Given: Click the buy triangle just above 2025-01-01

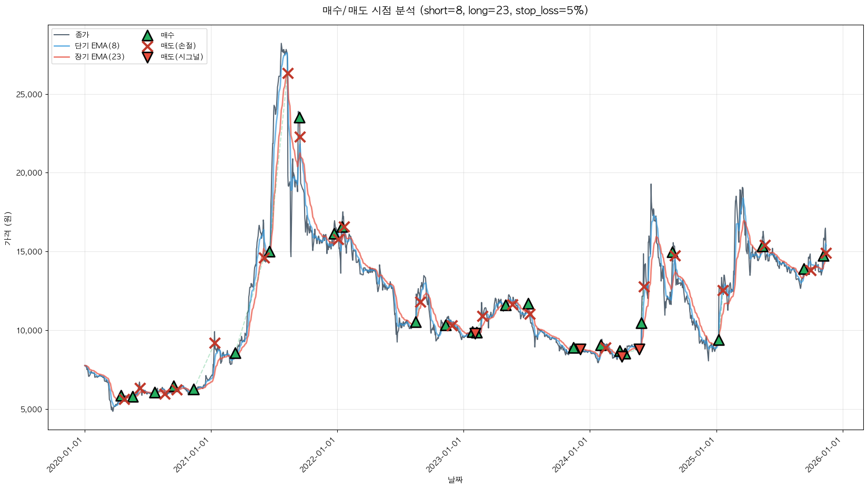Looking at the screenshot, I should click(719, 340).
